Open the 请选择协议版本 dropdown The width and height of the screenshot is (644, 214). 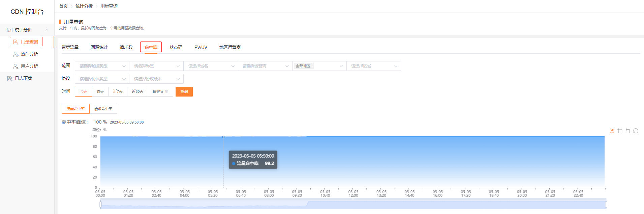(156, 79)
